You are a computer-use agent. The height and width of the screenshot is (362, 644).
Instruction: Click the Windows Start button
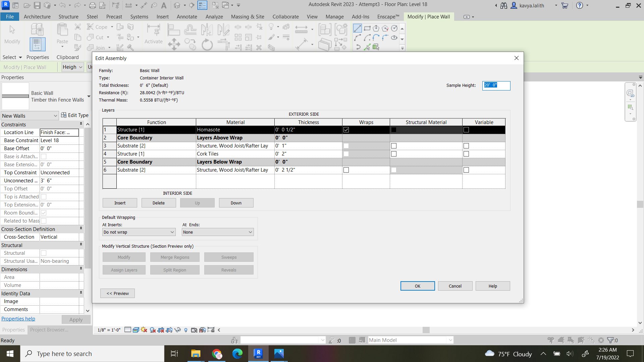[10, 354]
